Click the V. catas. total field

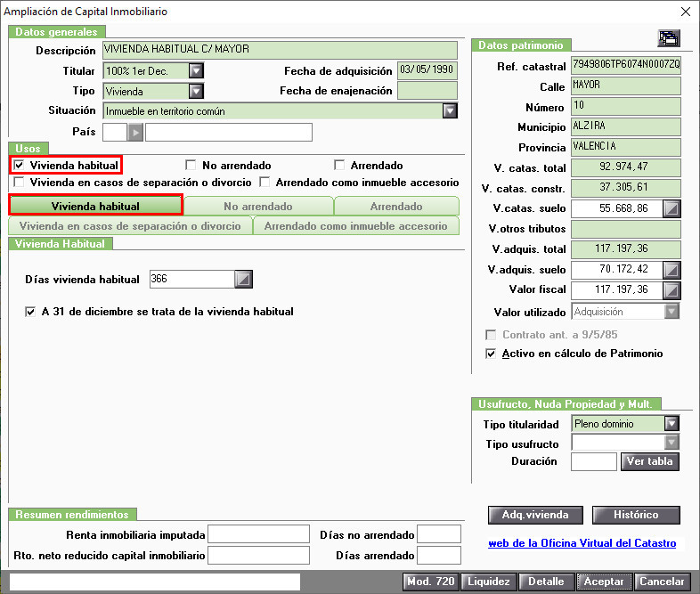coord(626,167)
